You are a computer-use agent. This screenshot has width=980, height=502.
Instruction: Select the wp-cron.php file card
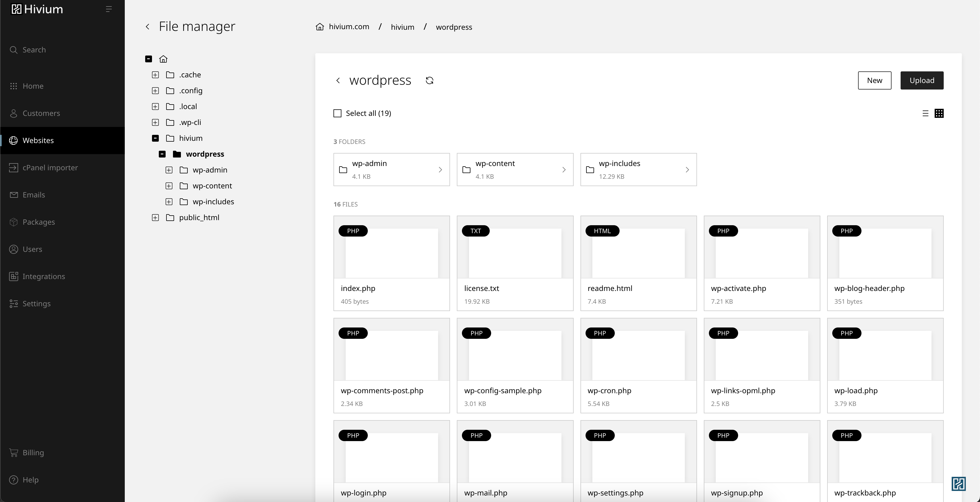click(638, 365)
